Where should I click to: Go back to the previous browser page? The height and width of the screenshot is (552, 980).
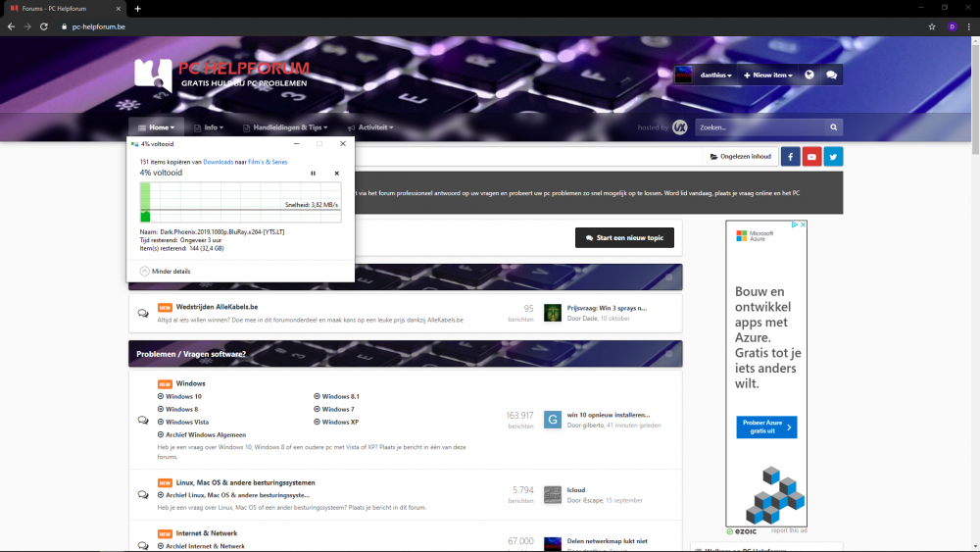tap(11, 26)
